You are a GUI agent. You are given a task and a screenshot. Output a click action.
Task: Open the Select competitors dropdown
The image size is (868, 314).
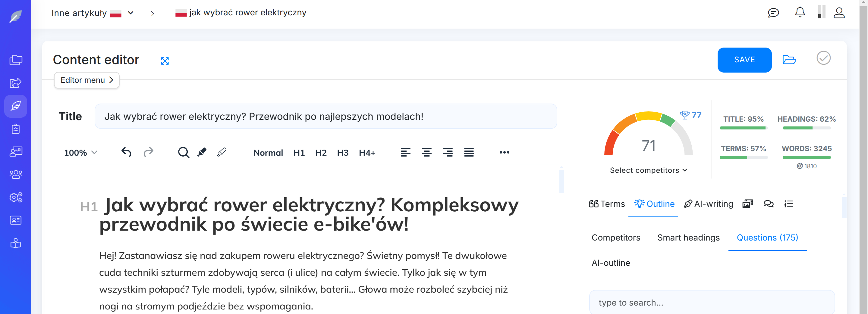648,170
